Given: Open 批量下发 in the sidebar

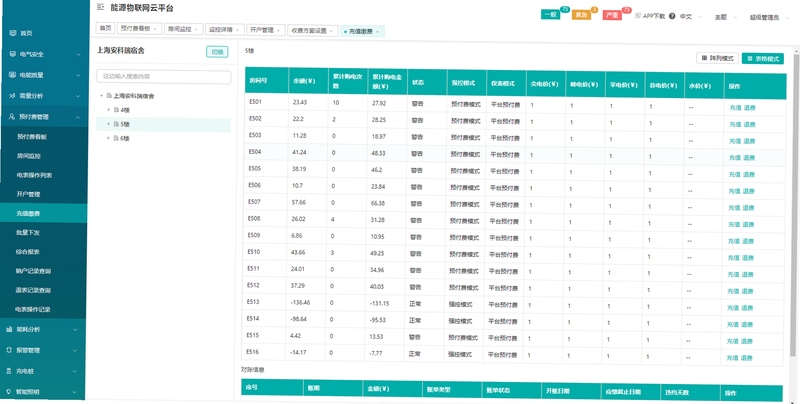Looking at the screenshot, I should pyautogui.click(x=28, y=233).
